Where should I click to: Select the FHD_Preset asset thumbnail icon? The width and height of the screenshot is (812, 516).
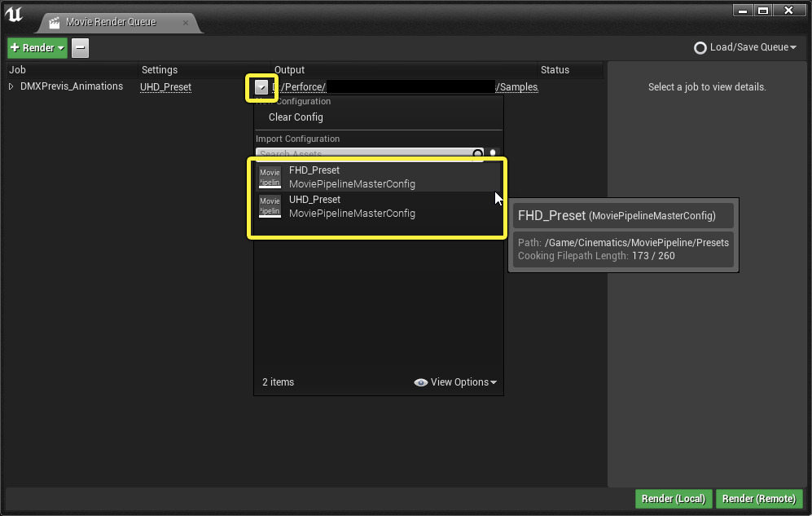pyautogui.click(x=270, y=177)
